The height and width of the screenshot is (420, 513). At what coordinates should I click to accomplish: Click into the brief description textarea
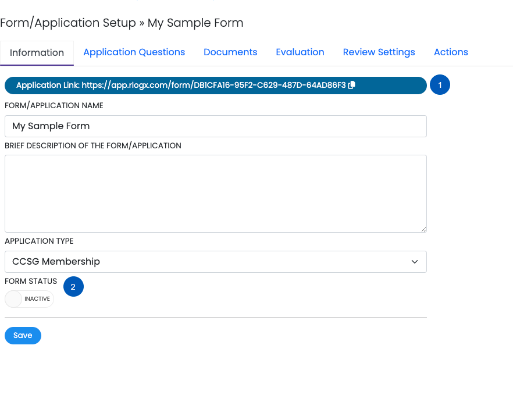pyautogui.click(x=216, y=194)
